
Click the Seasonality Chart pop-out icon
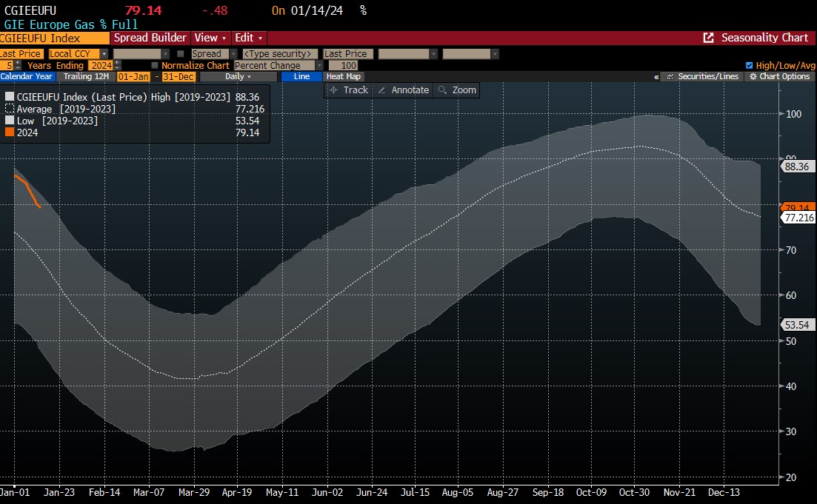pyautogui.click(x=708, y=38)
